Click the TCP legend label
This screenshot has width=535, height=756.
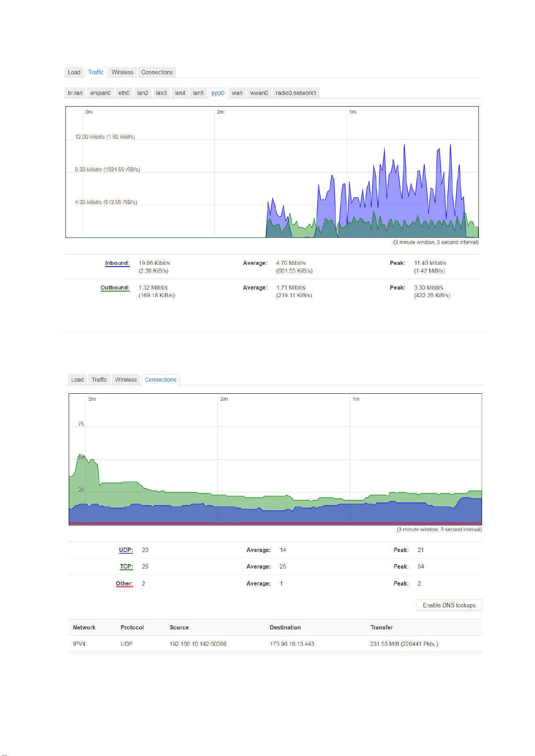(126, 567)
